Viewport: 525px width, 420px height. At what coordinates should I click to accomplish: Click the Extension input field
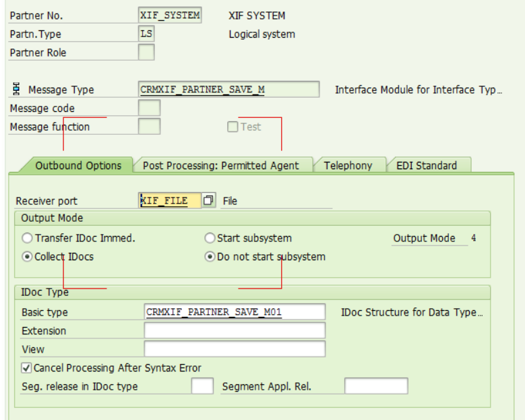(235, 330)
